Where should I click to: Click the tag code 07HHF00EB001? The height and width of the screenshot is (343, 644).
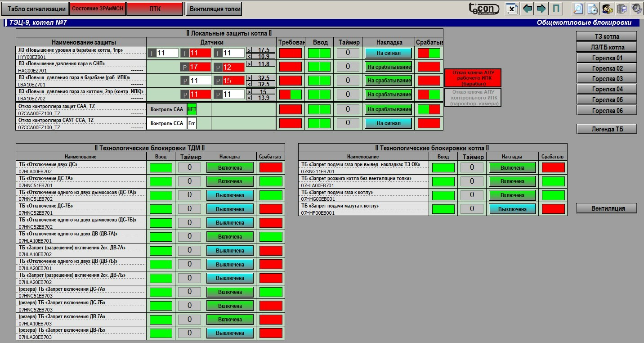pos(318,213)
